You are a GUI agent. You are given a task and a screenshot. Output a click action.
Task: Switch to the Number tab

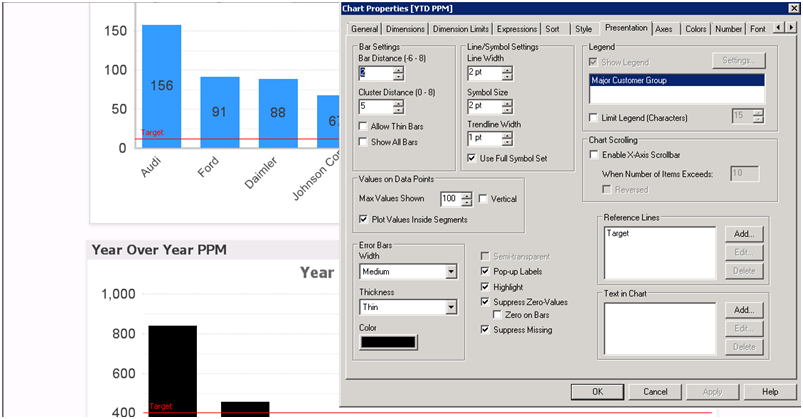click(728, 29)
